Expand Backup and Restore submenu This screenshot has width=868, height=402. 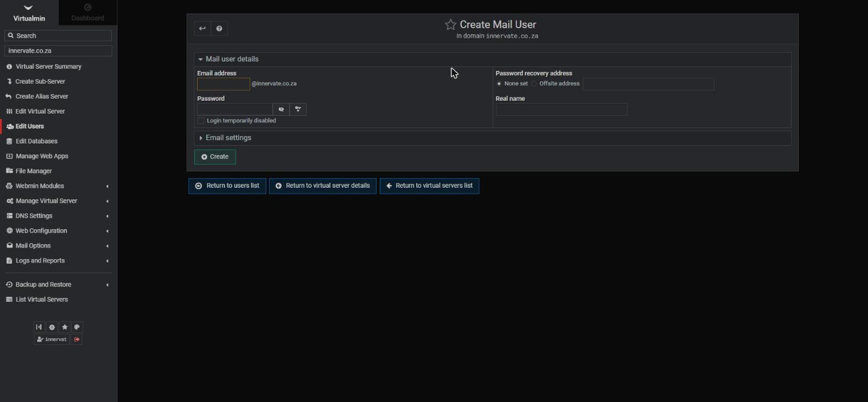[x=58, y=285]
